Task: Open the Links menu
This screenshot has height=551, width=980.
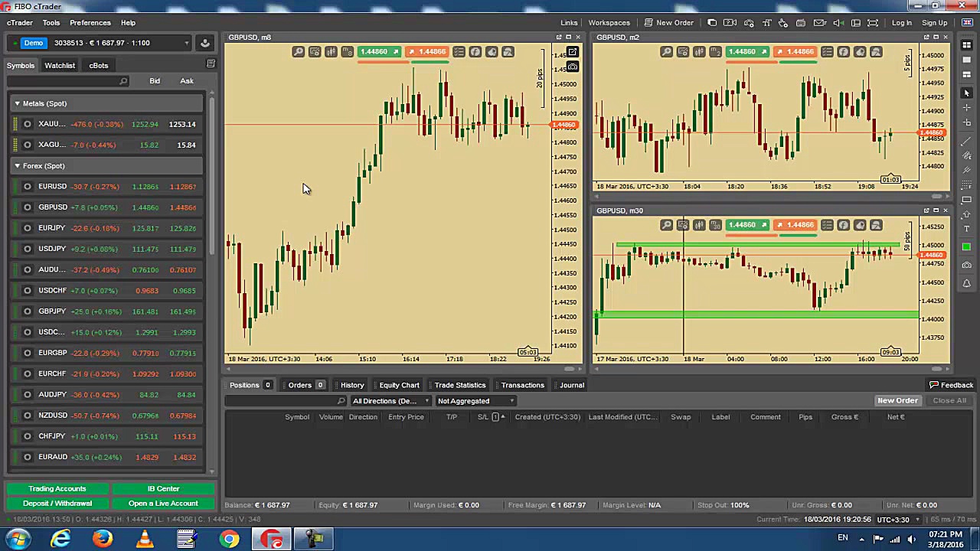Action: click(569, 23)
